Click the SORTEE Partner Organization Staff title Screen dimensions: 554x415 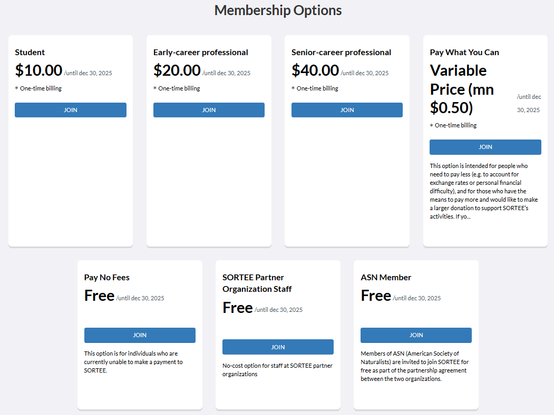(x=257, y=283)
